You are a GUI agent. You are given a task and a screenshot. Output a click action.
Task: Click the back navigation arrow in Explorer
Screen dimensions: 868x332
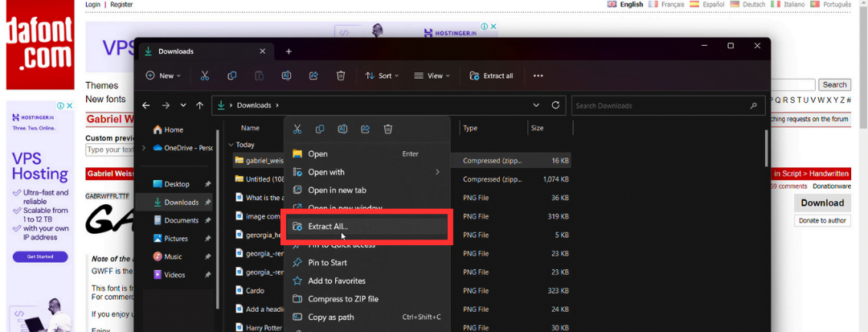[145, 105]
